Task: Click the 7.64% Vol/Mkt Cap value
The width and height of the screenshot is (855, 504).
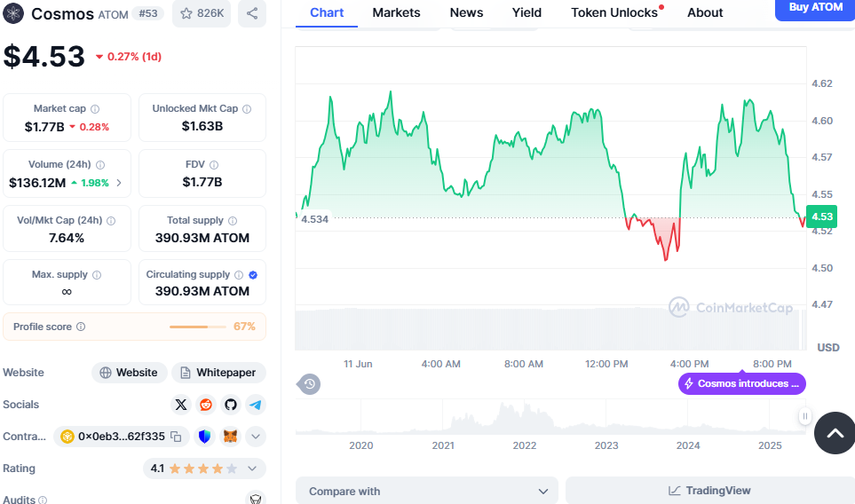Action: [67, 238]
